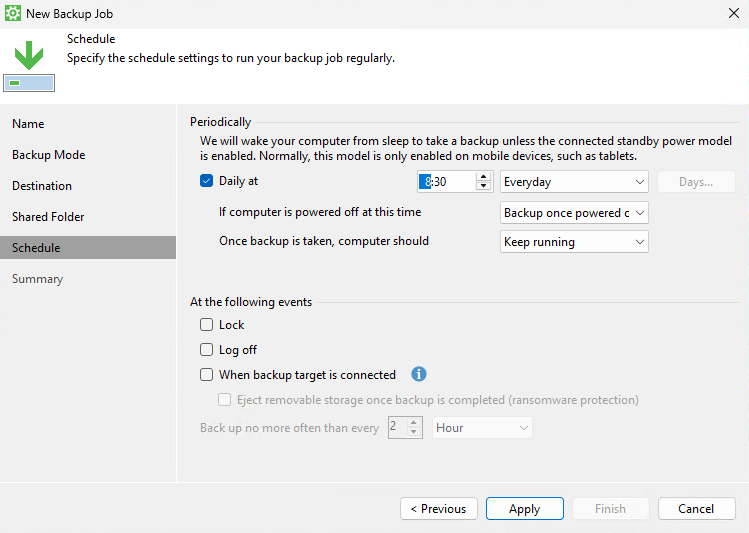This screenshot has height=533, width=749.
Task: Check When backup target is connected
Action: point(207,375)
